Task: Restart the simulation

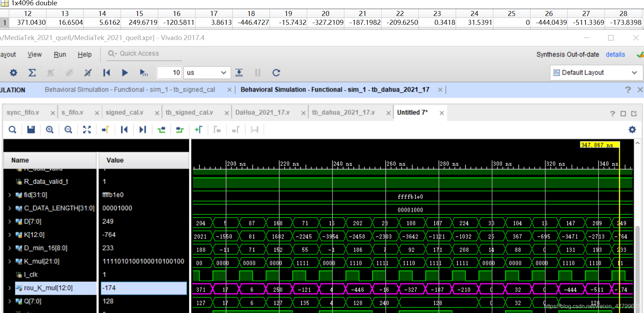Action: pos(106,73)
